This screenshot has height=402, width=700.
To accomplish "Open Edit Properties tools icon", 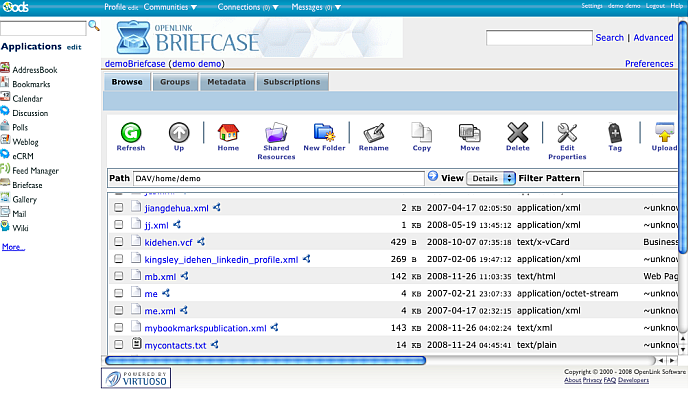I will coord(567,134).
